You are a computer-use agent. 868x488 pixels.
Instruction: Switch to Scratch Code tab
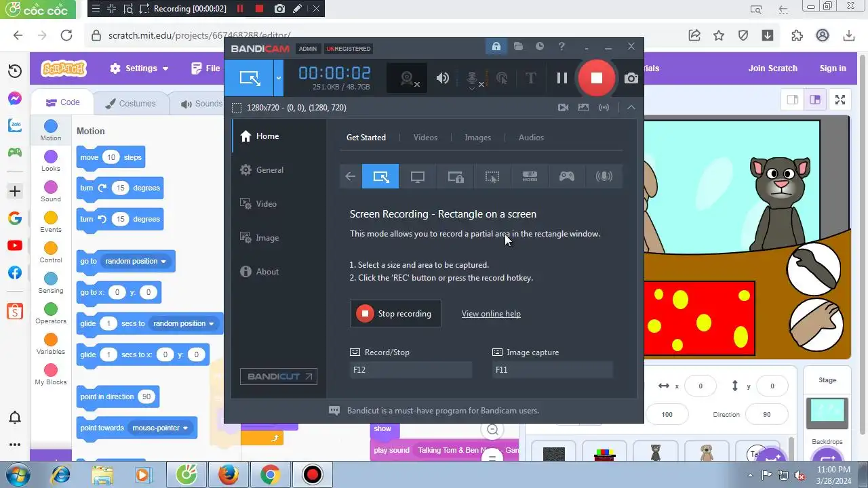(63, 103)
